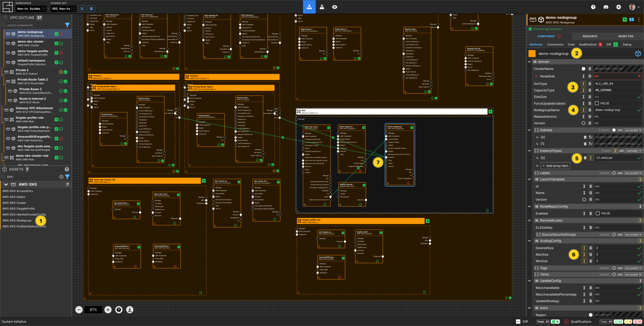Select Gateway VPC Attachment in the outline
The height and width of the screenshot is (326, 644).
point(36,110)
